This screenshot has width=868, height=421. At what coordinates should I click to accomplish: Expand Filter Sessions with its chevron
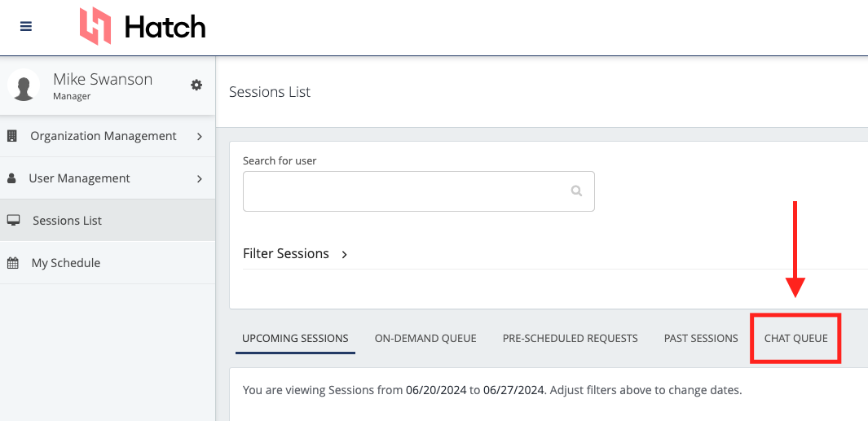click(344, 255)
